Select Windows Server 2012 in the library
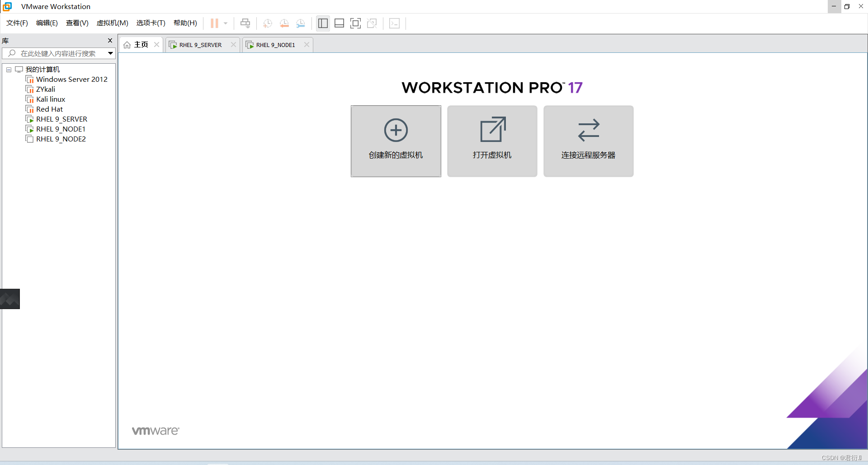 (x=71, y=80)
